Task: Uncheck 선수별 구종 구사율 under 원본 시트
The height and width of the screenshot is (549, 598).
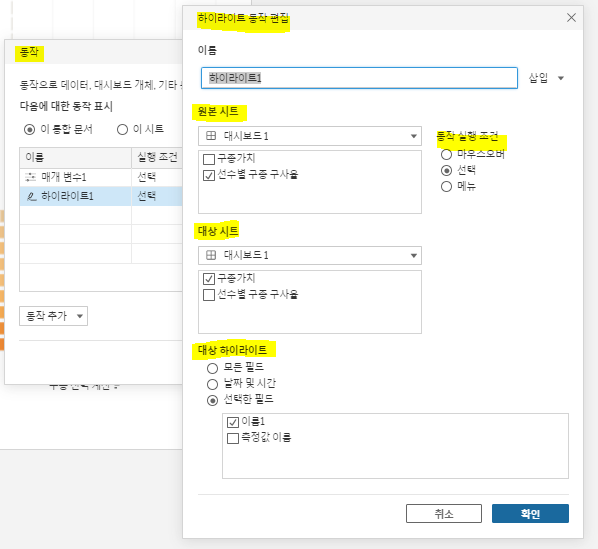Action: (209, 175)
